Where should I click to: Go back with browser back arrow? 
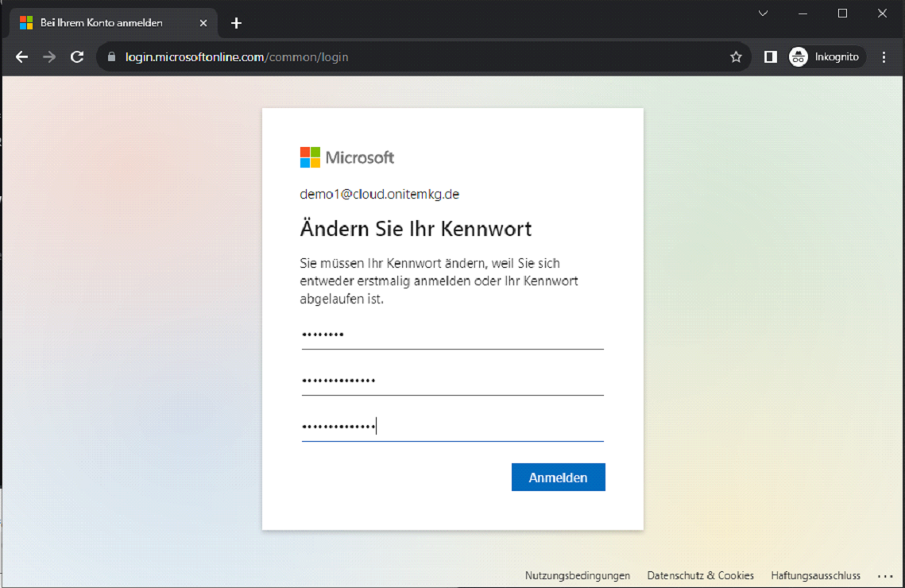(x=22, y=57)
